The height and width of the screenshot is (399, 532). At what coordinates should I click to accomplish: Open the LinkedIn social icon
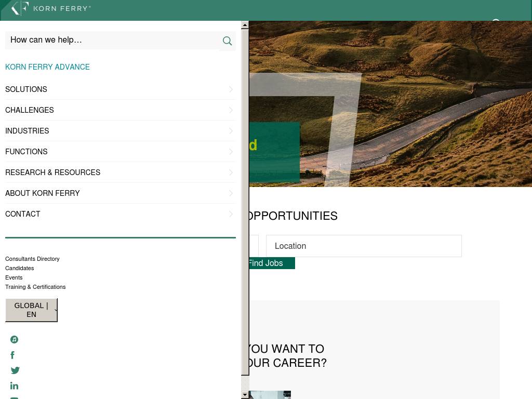(15, 385)
